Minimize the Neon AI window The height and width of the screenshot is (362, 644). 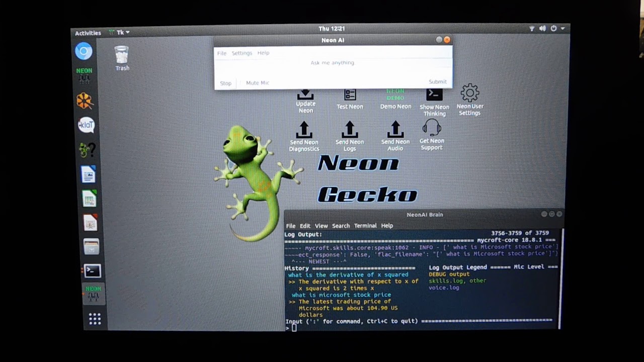[x=439, y=40]
